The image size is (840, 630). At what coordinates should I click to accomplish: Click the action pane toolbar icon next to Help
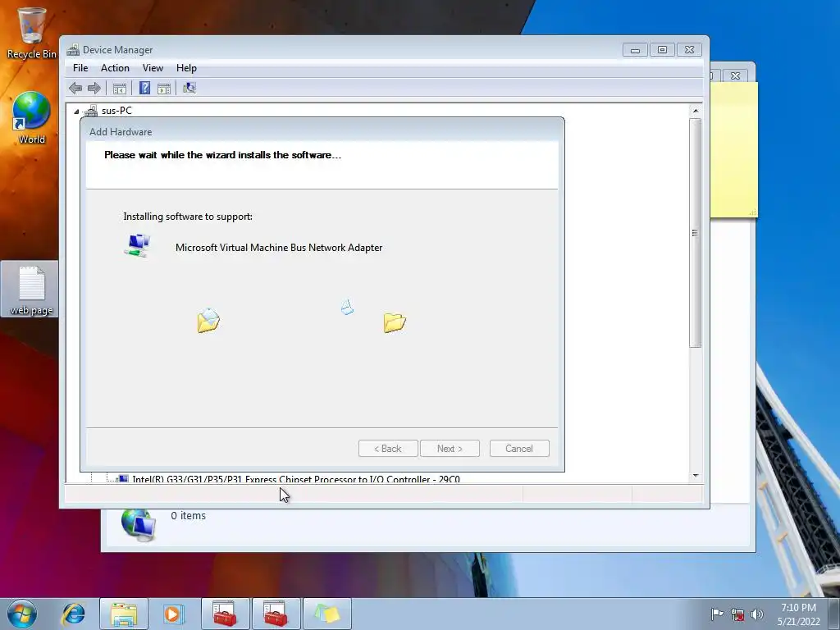pyautogui.click(x=164, y=89)
